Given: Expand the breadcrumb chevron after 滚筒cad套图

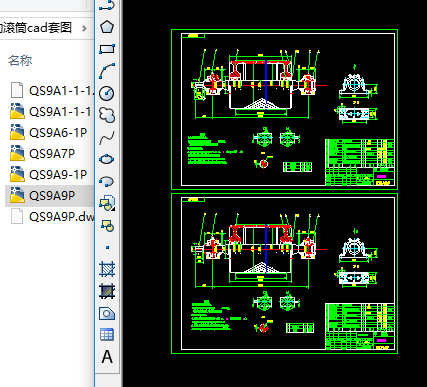Looking at the screenshot, I should [84, 29].
